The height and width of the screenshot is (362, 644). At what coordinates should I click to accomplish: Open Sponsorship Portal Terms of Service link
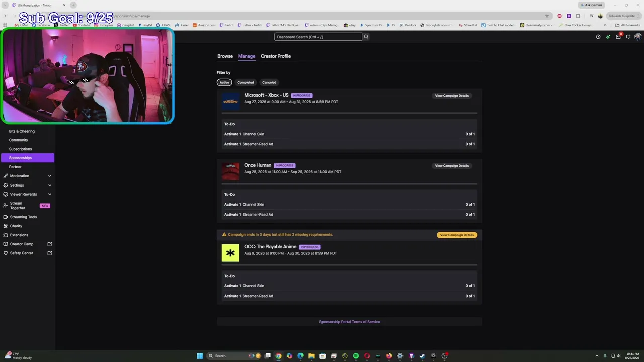pos(350,322)
